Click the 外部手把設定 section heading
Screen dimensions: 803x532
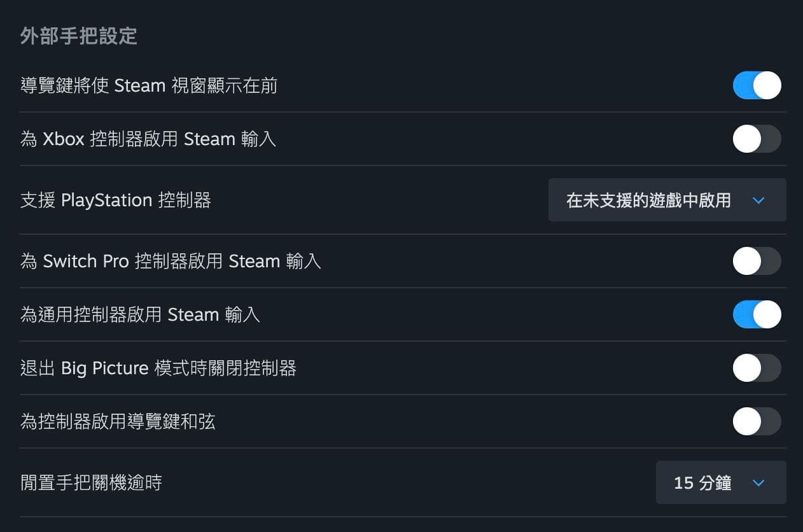pos(78,37)
